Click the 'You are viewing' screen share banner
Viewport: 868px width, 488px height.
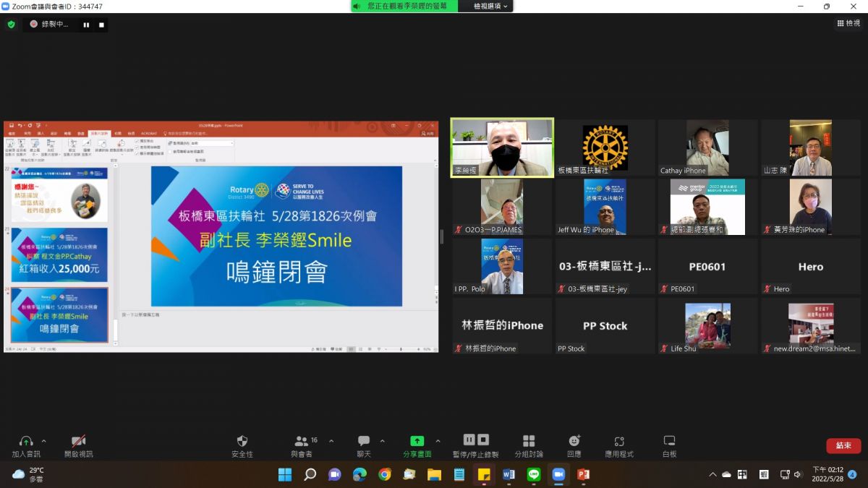click(404, 6)
